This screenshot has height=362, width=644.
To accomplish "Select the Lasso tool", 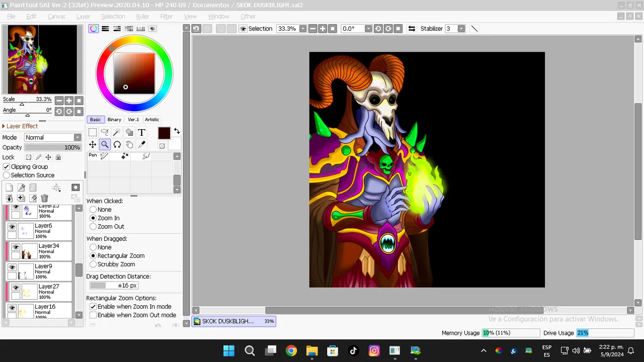I will pos(105,133).
